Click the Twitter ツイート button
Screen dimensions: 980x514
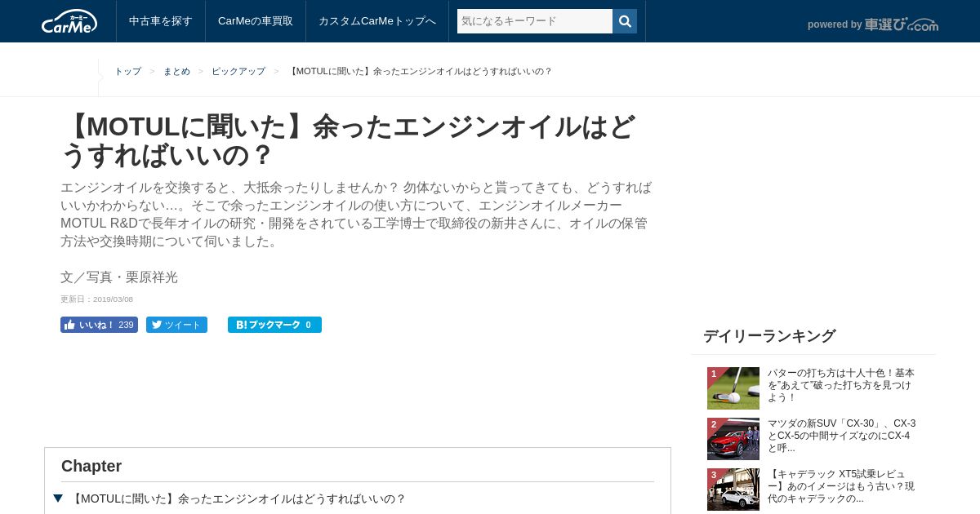click(x=176, y=325)
